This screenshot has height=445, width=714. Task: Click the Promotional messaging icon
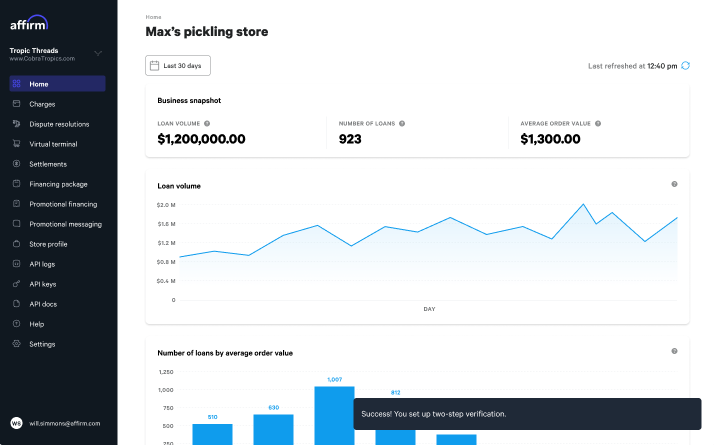16,224
